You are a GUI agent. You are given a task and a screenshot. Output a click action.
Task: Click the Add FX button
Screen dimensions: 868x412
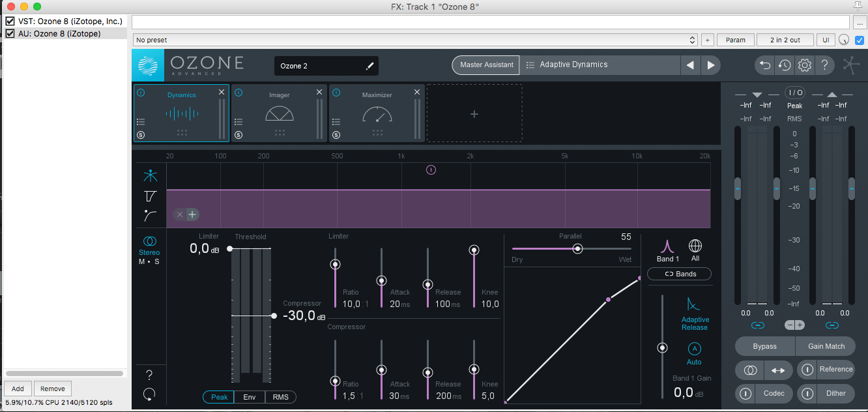18,389
